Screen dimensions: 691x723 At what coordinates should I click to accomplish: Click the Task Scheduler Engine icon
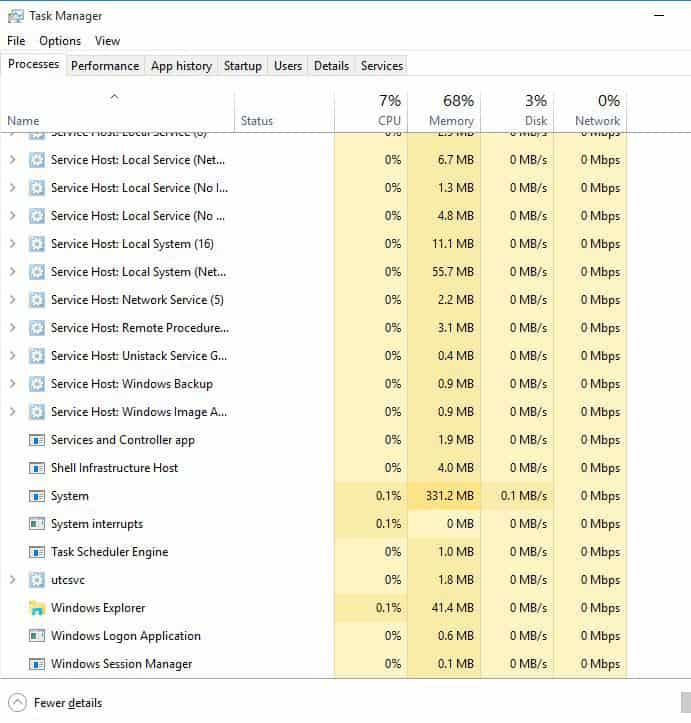36,552
